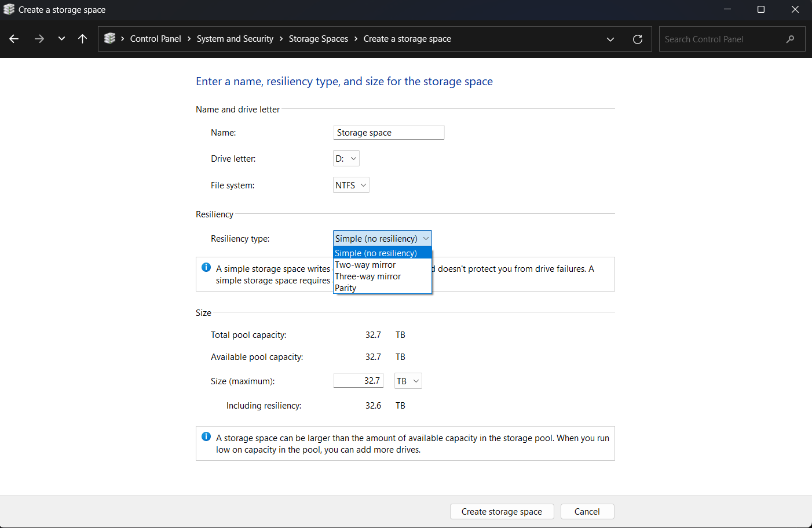
Task: Open the Drive letter dropdown
Action: (x=346, y=159)
